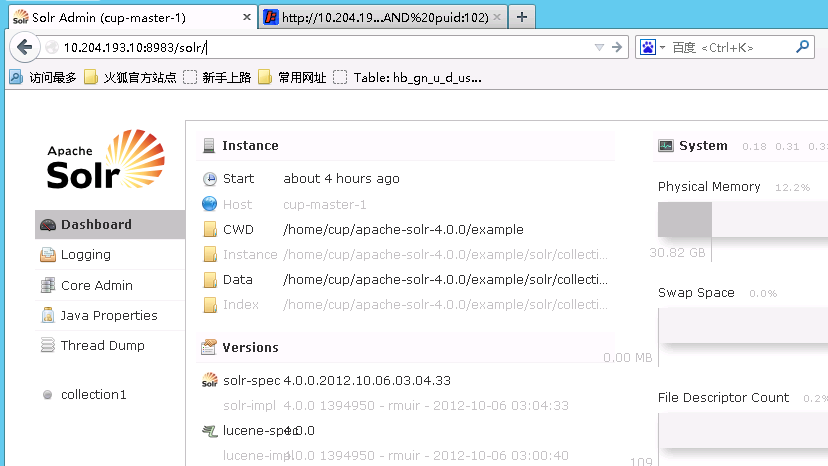Image resolution: width=828 pixels, height=466 pixels.
Task: Click the Swap Space usage bar
Action: click(743, 325)
